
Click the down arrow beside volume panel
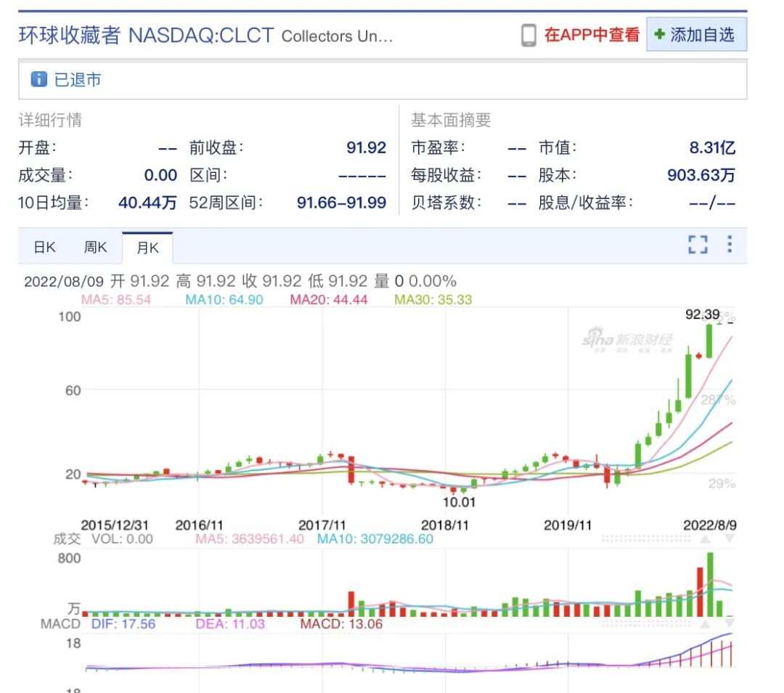pos(730,539)
